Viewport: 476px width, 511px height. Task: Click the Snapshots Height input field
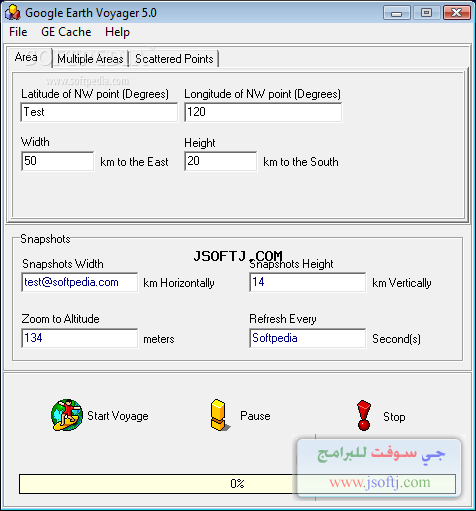pyautogui.click(x=307, y=282)
